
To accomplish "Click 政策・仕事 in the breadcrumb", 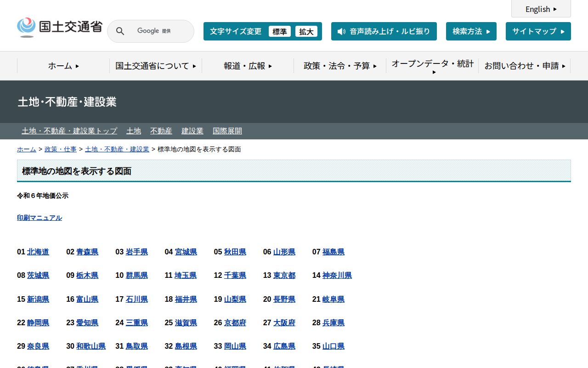I will [x=61, y=149].
